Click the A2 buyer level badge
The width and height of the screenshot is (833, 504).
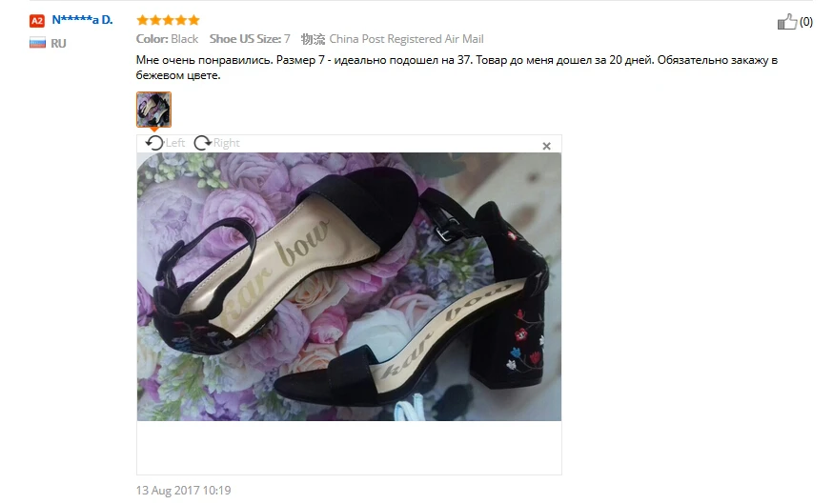36,21
